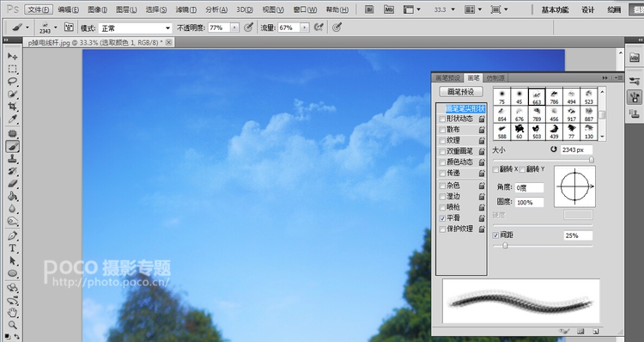644x342 pixels.
Task: Select the History Brush tool
Action: (x=12, y=171)
